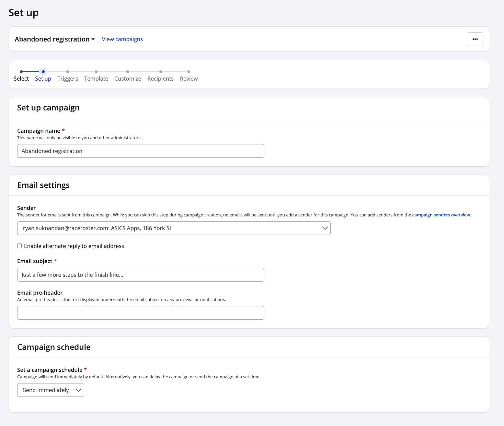
Task: Click the 'This name will only be visible' hint
Action: point(79,138)
